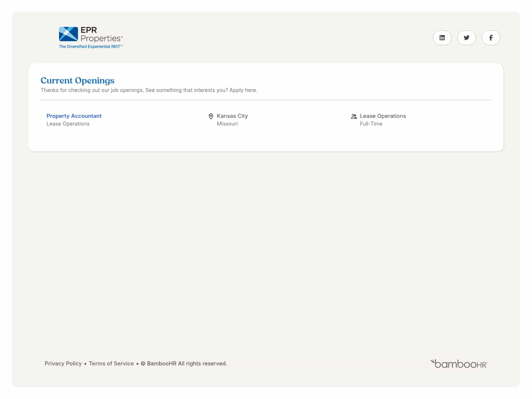The height and width of the screenshot is (399, 532).
Task: Click the Apply here text in the intro
Action: tap(243, 90)
